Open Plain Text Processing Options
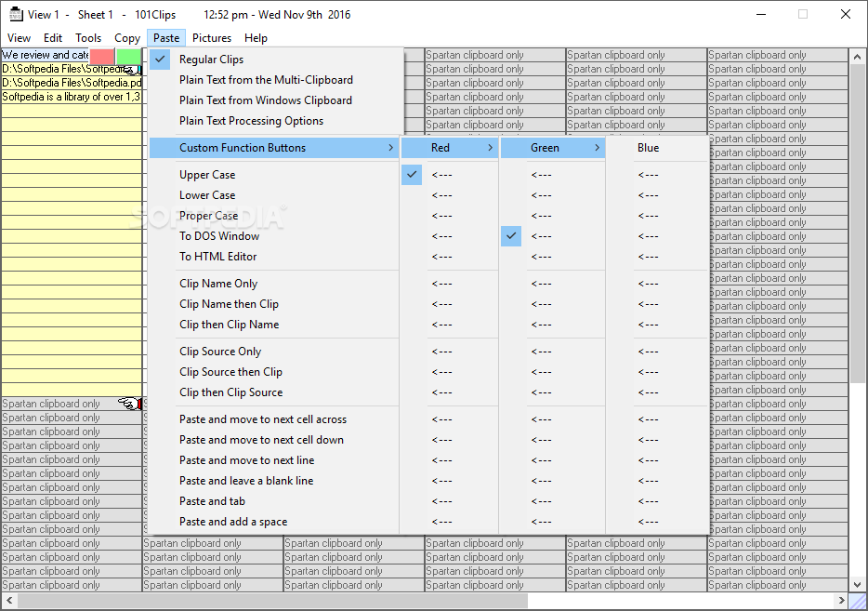The width and height of the screenshot is (868, 611). (x=276, y=121)
